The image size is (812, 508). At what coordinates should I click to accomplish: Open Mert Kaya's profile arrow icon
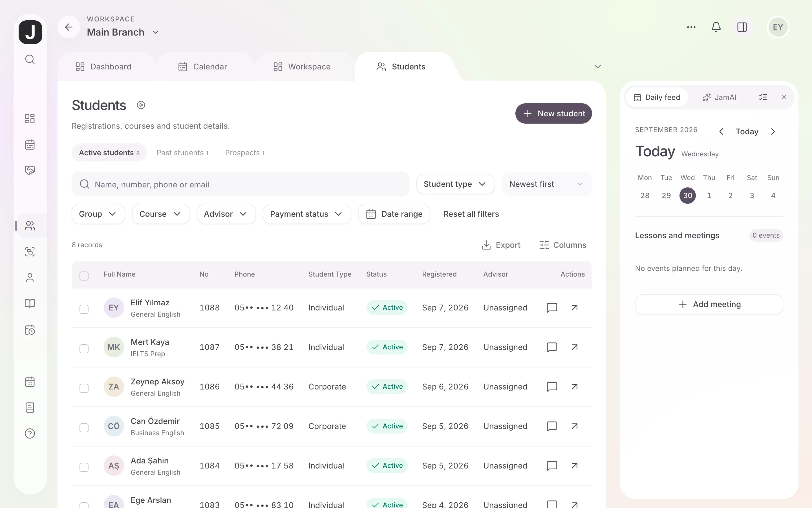pos(574,347)
